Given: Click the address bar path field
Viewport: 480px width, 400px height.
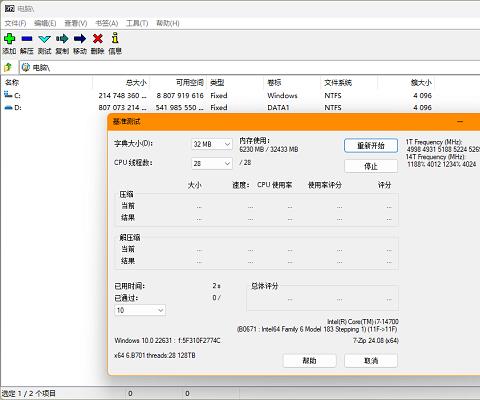Looking at the screenshot, I should [249, 68].
